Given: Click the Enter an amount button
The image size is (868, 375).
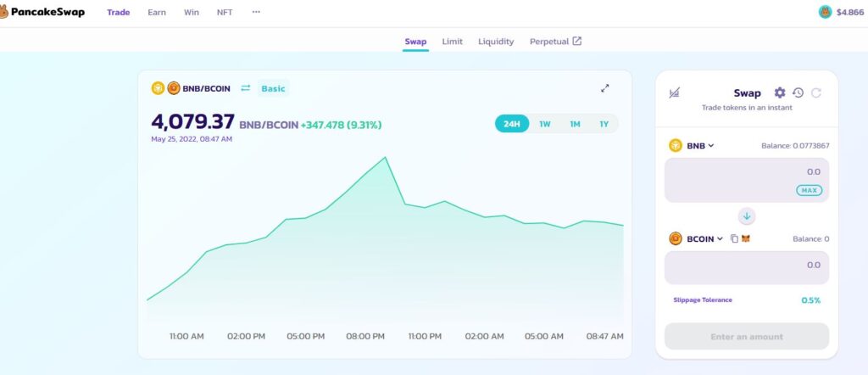Looking at the screenshot, I should [747, 336].
